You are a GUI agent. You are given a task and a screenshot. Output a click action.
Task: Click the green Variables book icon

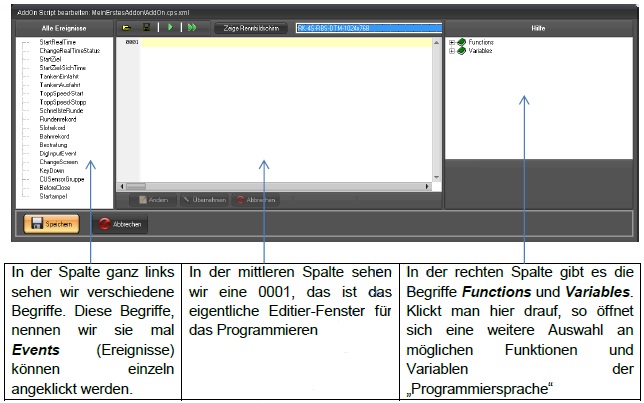pyautogui.click(x=462, y=51)
